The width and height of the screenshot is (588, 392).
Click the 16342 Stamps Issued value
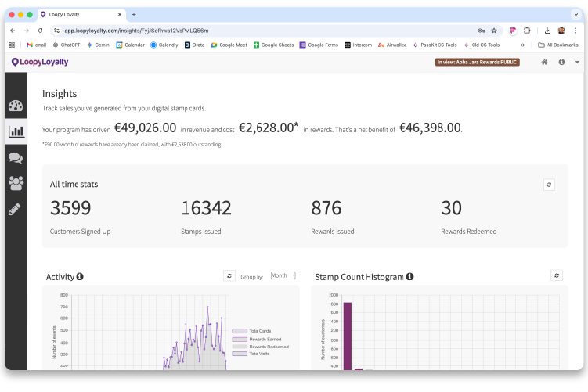(206, 208)
